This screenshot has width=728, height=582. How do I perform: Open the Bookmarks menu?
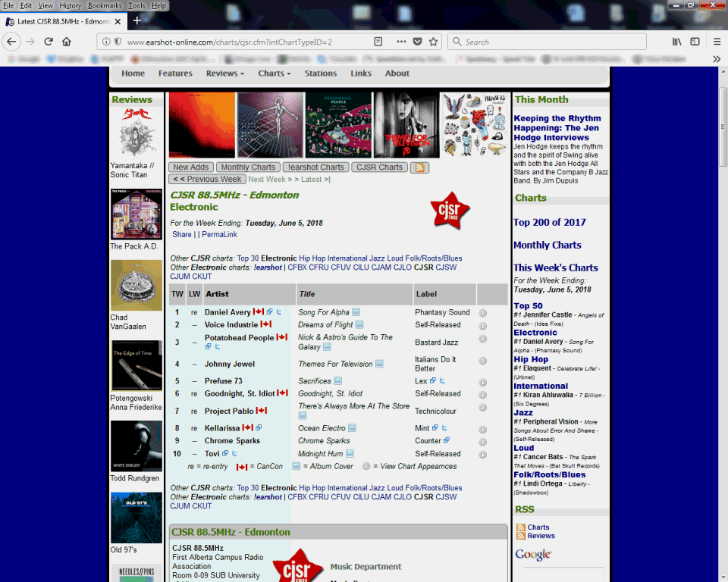(105, 5)
